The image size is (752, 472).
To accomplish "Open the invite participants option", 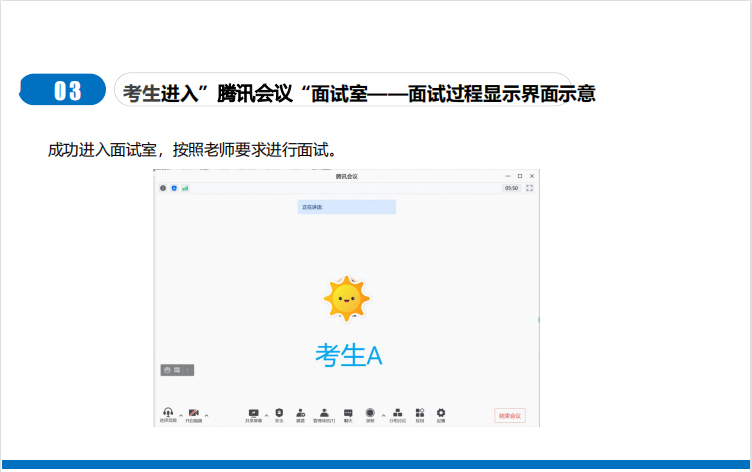I will pyautogui.click(x=301, y=413).
